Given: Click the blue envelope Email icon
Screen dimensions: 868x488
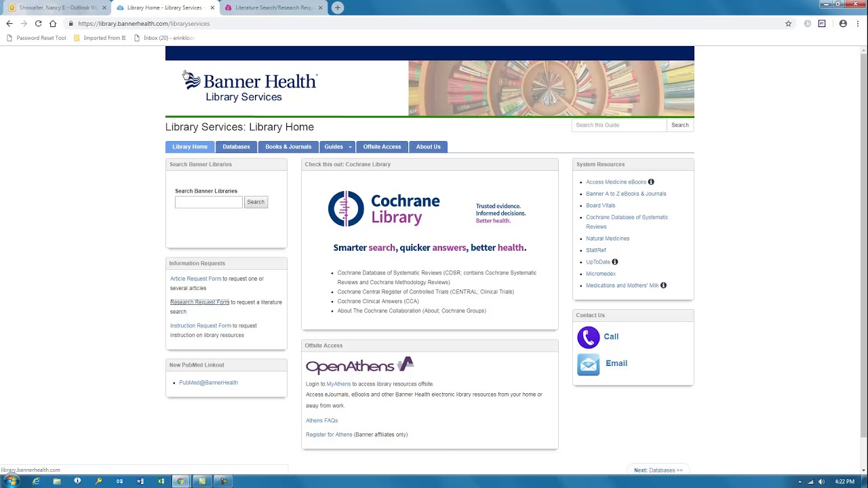Looking at the screenshot, I should tap(588, 364).
